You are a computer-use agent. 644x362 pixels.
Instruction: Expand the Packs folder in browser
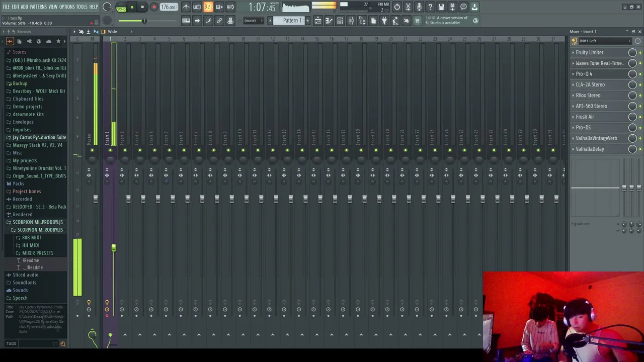tap(18, 184)
